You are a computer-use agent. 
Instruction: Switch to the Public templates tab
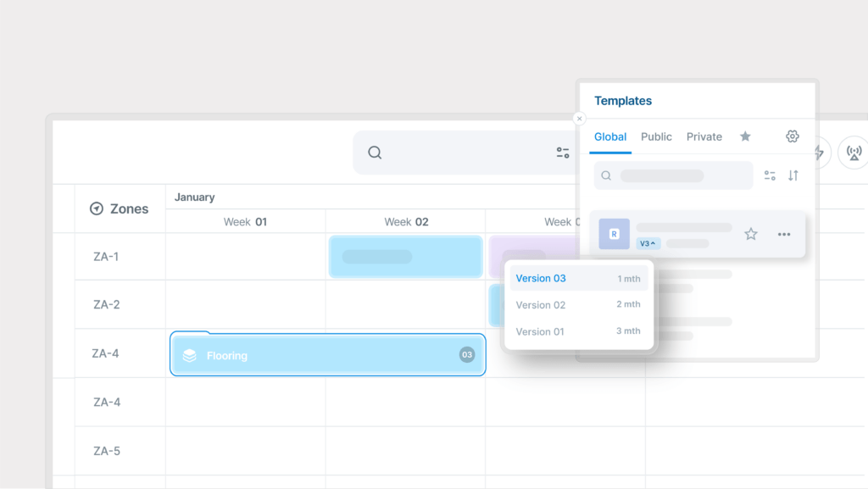pos(656,136)
